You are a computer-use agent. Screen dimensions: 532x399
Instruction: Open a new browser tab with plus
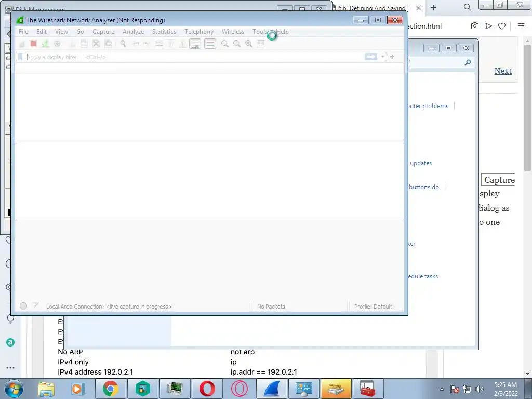[x=434, y=7]
